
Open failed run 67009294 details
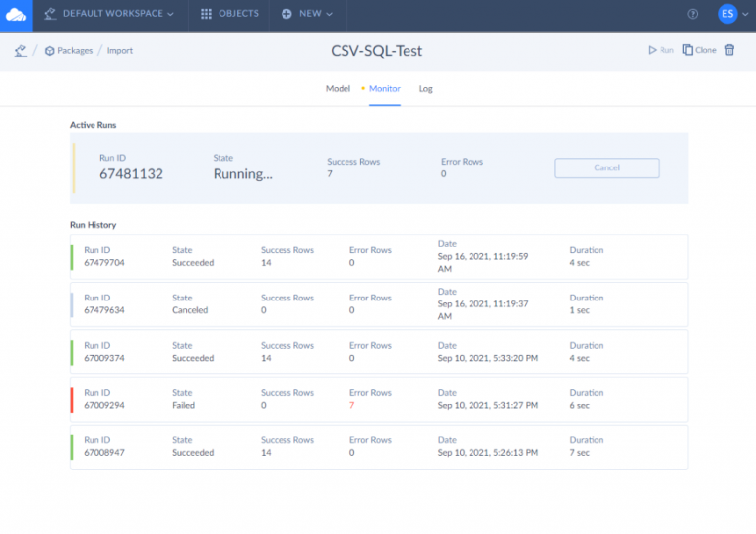pyautogui.click(x=379, y=399)
